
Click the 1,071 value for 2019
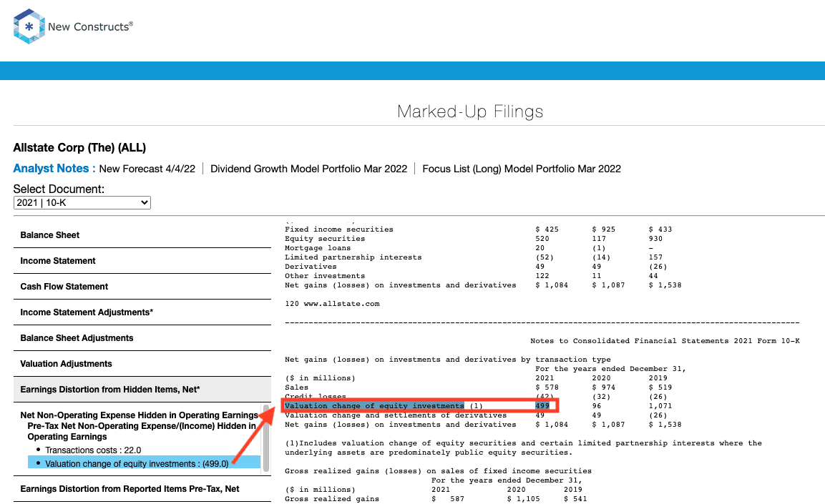(x=660, y=406)
